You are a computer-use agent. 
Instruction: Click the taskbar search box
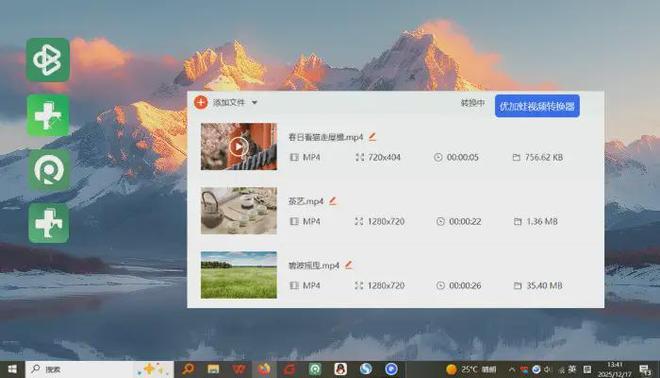(99, 369)
